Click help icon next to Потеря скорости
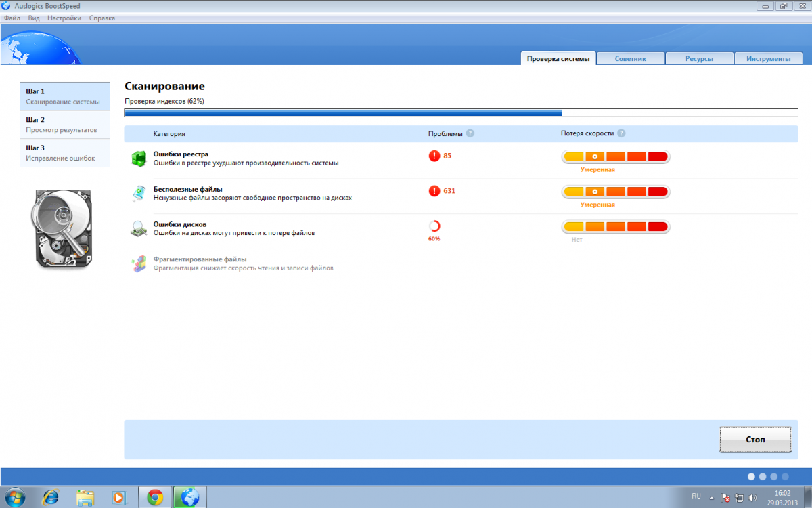 pos(621,134)
